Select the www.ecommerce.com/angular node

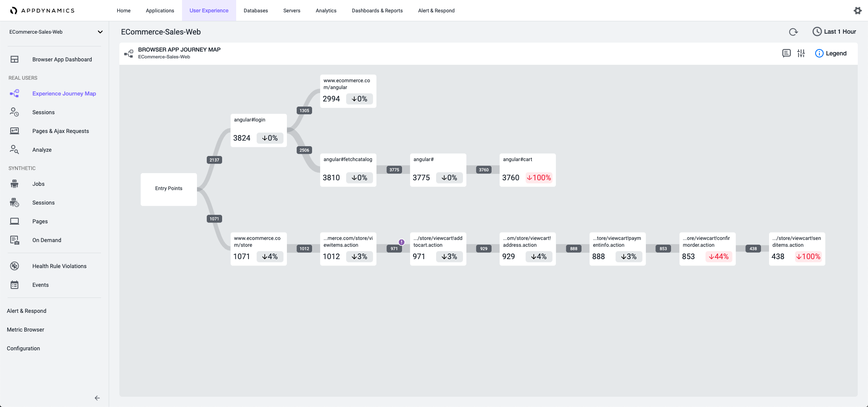tap(348, 91)
